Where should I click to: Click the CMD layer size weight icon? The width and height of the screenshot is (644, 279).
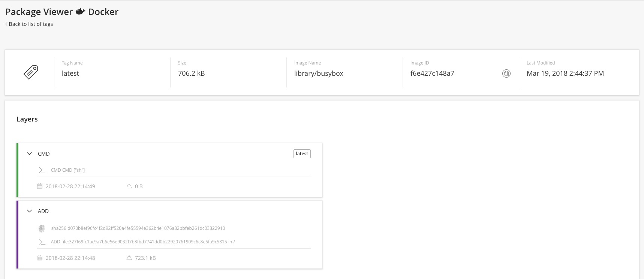click(129, 186)
